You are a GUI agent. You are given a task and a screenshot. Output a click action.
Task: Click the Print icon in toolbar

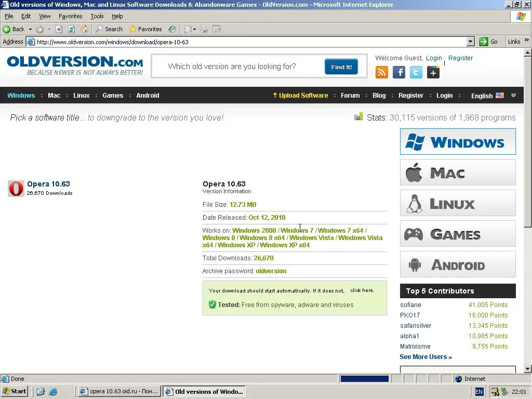click(x=204, y=29)
